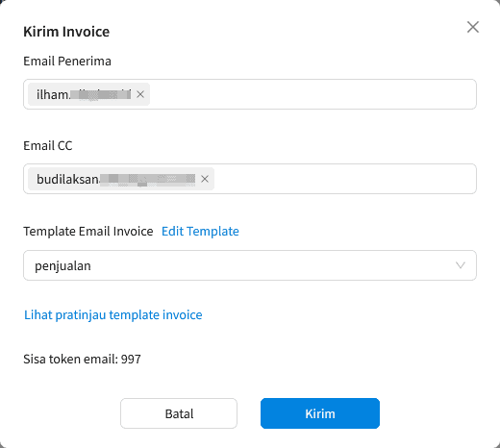Send invoice with the Kirim button
The width and height of the screenshot is (500, 448).
click(320, 413)
